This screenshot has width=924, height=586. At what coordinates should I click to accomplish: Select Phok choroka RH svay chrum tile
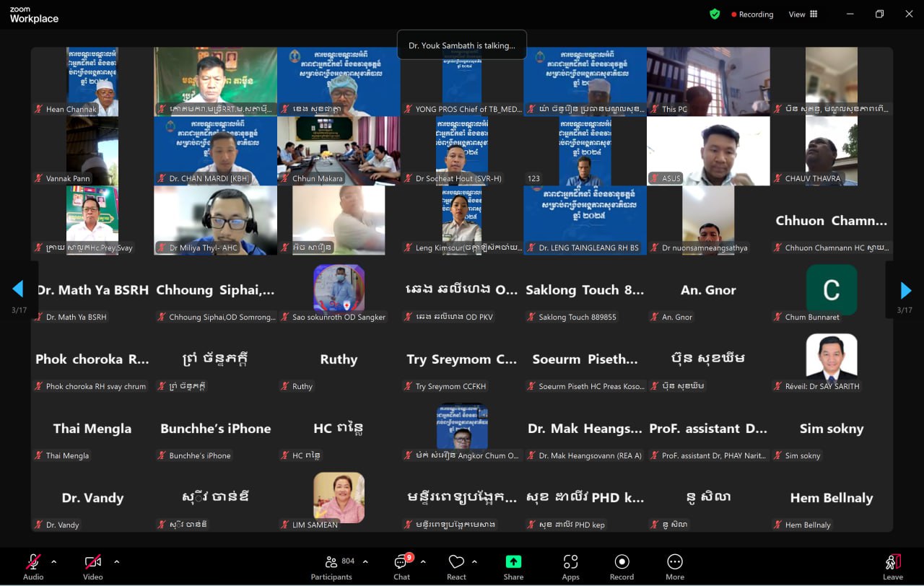92,359
